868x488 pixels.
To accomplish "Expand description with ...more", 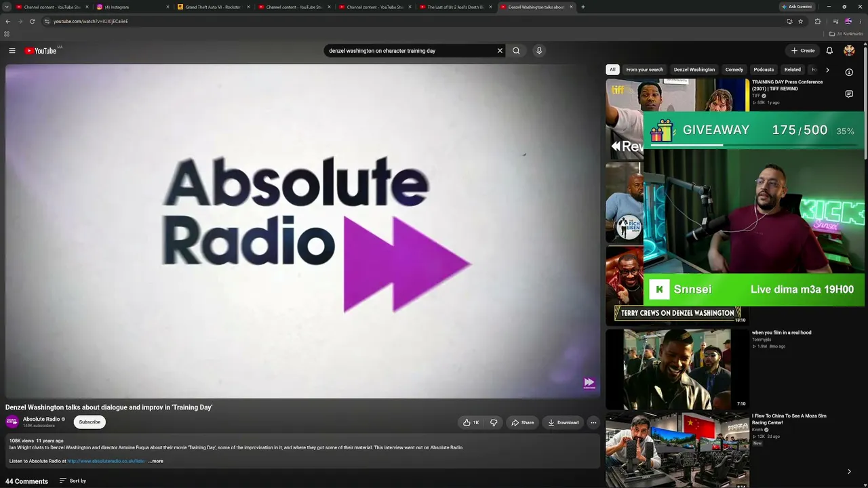I will pyautogui.click(x=156, y=461).
